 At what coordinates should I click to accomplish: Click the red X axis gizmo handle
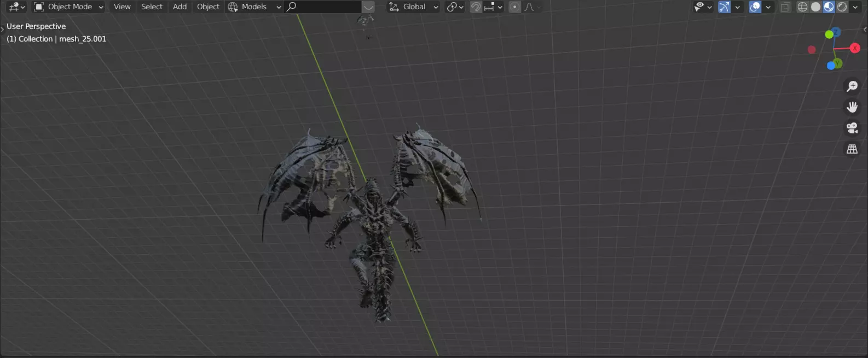pos(855,48)
